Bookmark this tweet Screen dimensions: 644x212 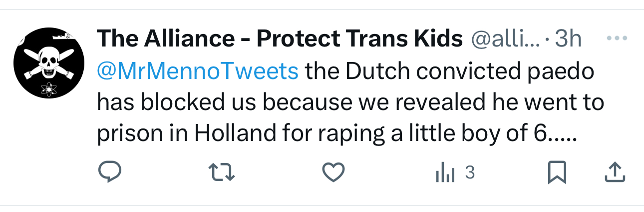click(556, 173)
